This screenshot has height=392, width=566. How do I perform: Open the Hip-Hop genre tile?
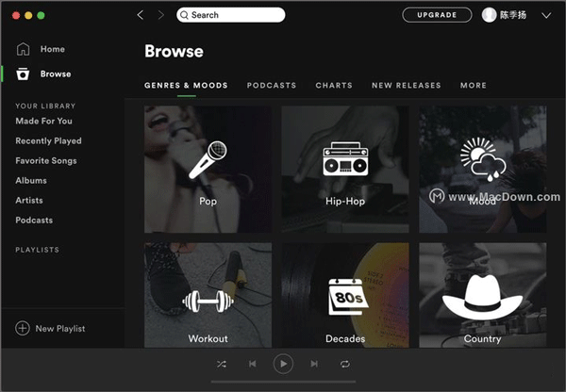pyautogui.click(x=345, y=170)
